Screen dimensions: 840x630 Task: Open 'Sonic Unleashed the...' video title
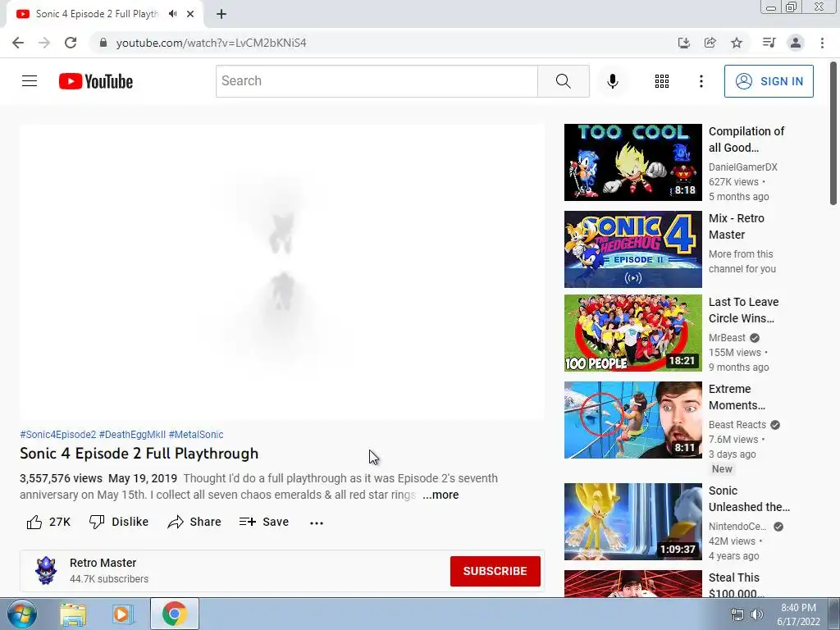click(x=749, y=499)
